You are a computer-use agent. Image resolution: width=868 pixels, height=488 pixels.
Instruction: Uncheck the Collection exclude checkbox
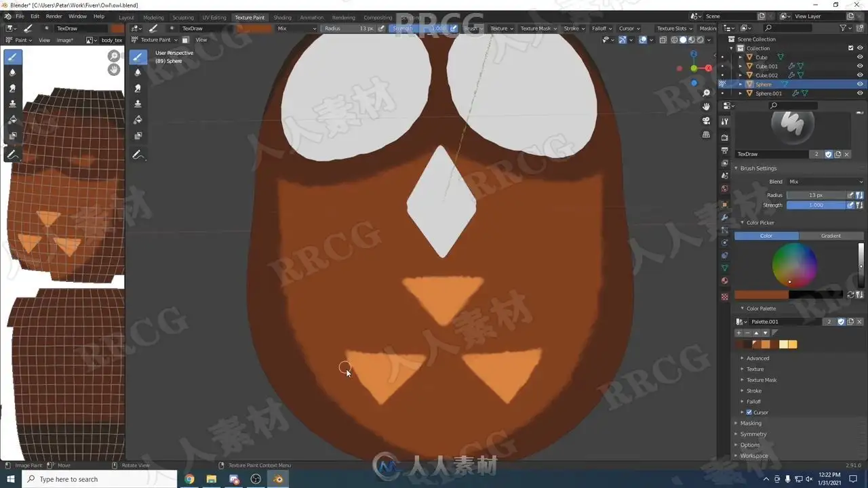(x=851, y=48)
